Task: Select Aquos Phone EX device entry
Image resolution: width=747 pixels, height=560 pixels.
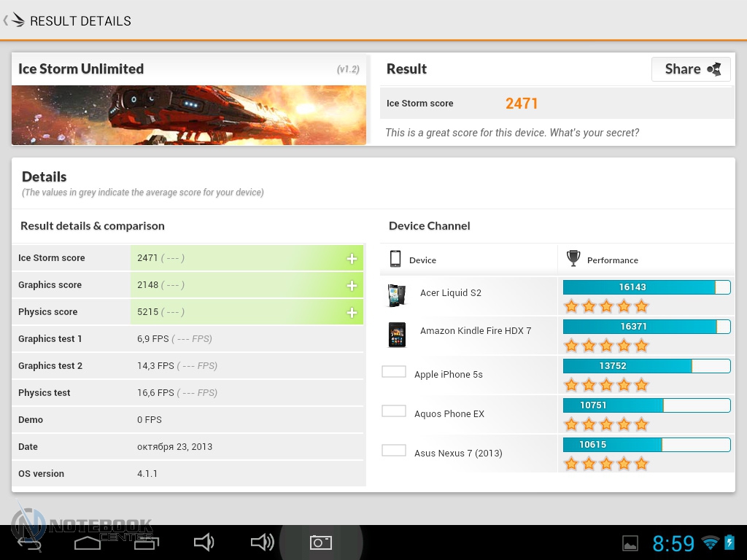Action: pos(449,413)
